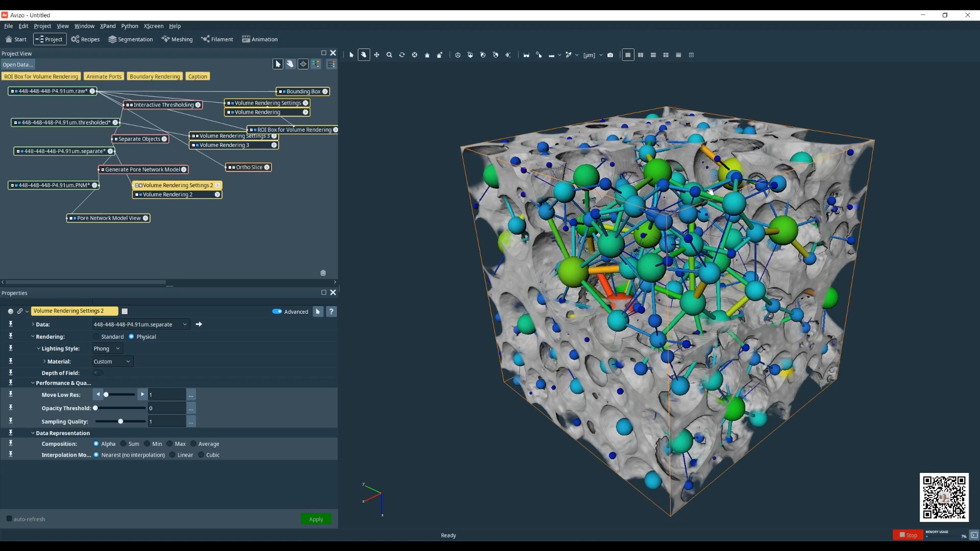Click the arrow next to Data field
Image resolution: width=980 pixels, height=551 pixels.
[199, 324]
